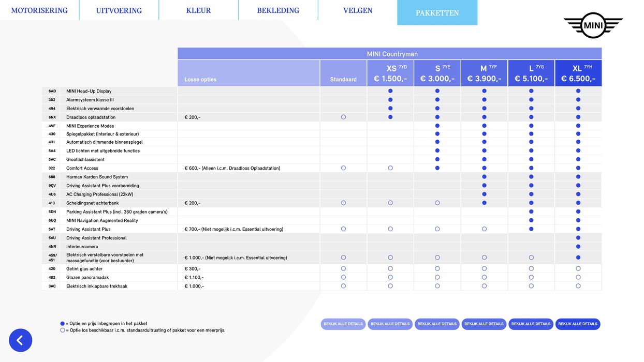The width and height of the screenshot is (644, 362).
Task: Select the active Pakketten tab
Action: click(437, 13)
